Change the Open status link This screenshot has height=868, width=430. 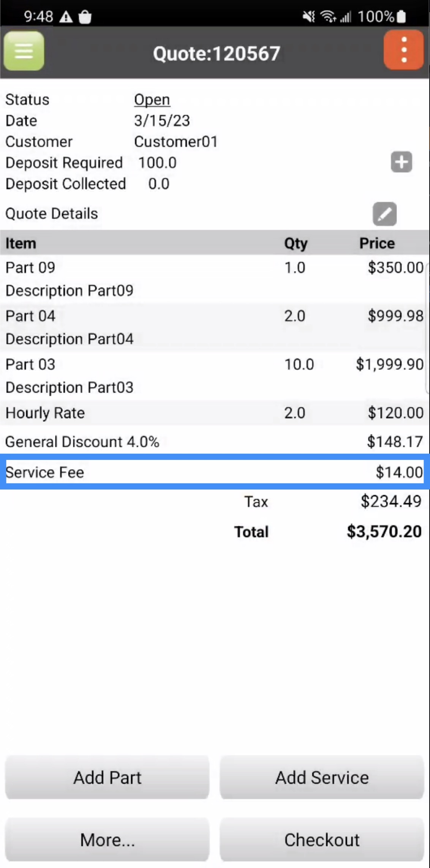(x=152, y=100)
